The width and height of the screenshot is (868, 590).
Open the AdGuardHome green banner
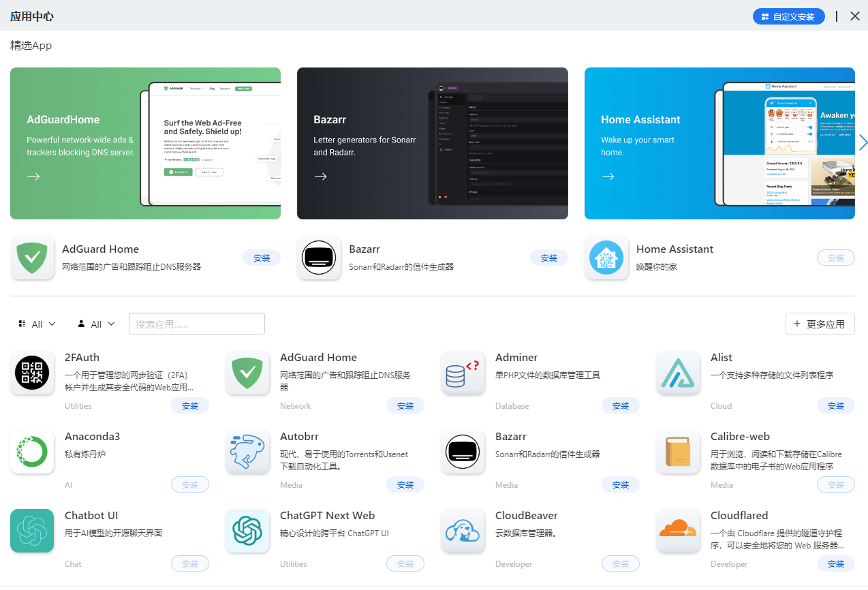pos(145,143)
